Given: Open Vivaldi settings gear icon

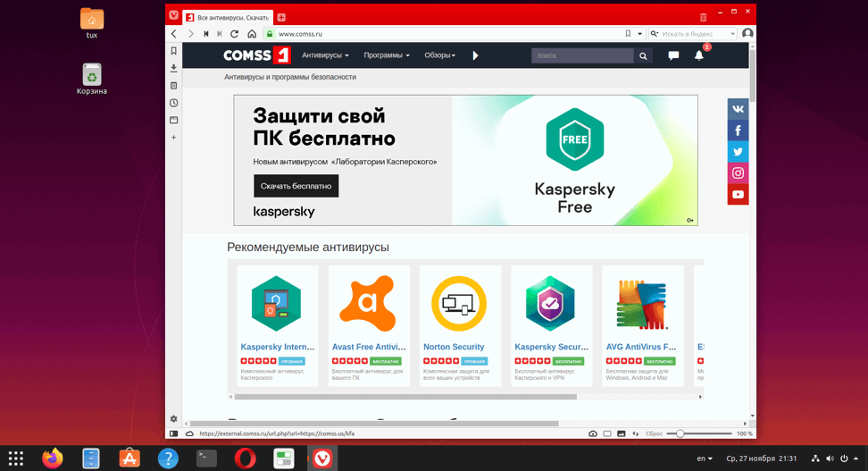Looking at the screenshot, I should [x=174, y=419].
